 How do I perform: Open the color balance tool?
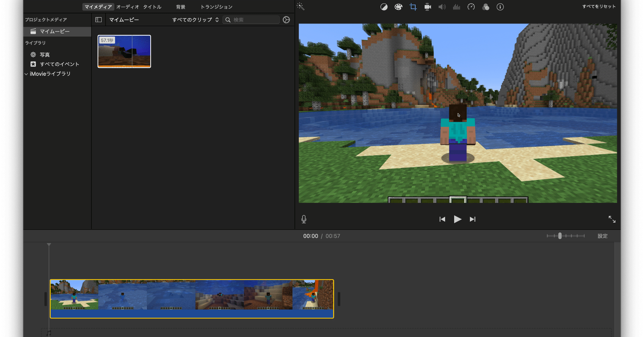point(384,7)
